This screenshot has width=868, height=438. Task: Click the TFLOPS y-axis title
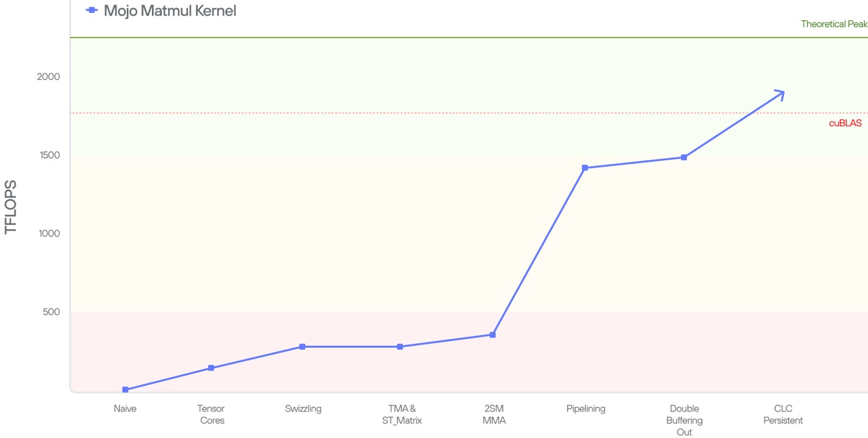[x=11, y=207]
